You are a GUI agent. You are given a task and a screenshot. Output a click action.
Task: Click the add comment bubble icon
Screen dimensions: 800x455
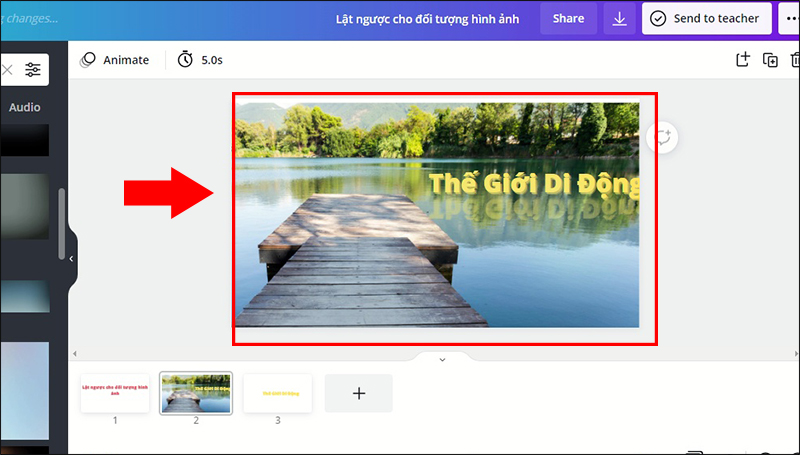click(662, 137)
